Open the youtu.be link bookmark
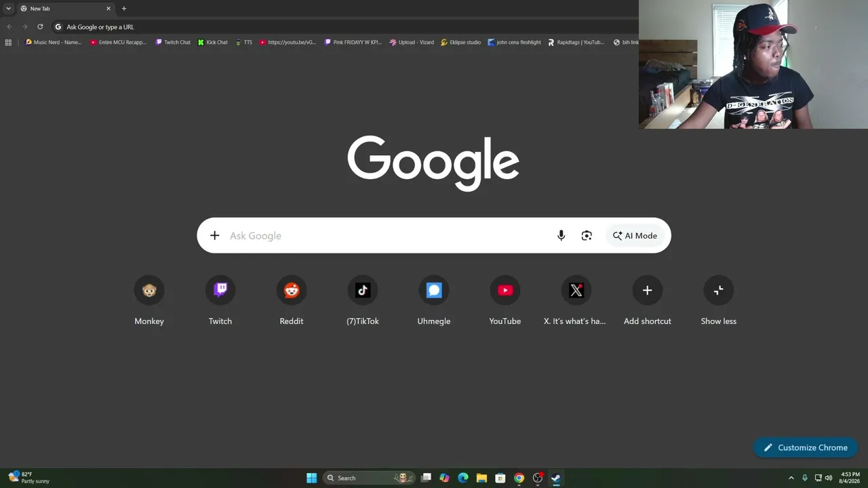The height and width of the screenshot is (488, 868). click(288, 42)
